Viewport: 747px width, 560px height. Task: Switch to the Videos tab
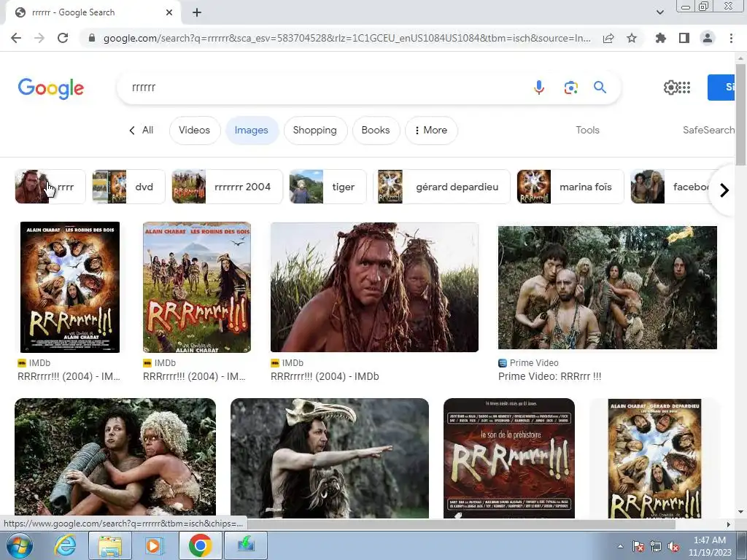click(x=194, y=130)
